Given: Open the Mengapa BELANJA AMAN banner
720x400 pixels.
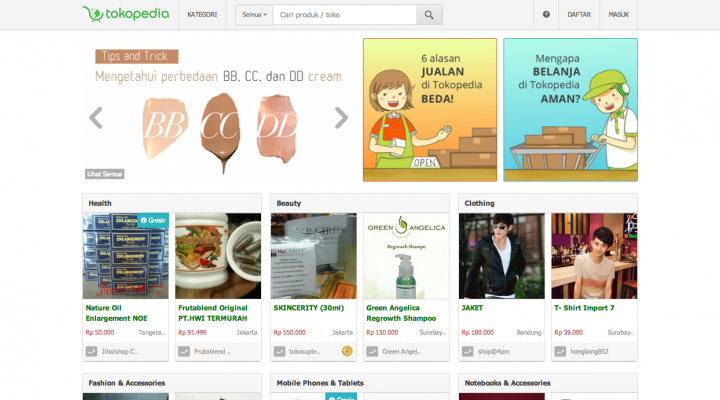Looking at the screenshot, I should tap(570, 110).
